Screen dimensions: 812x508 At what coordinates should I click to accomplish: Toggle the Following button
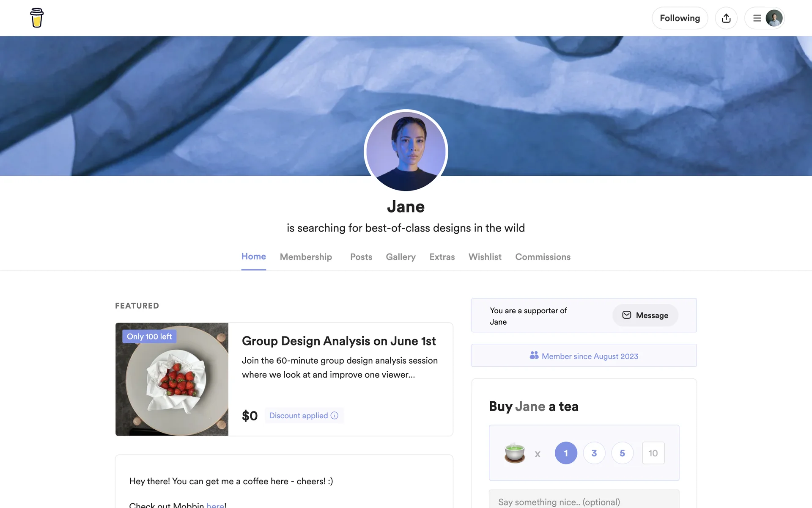click(680, 18)
